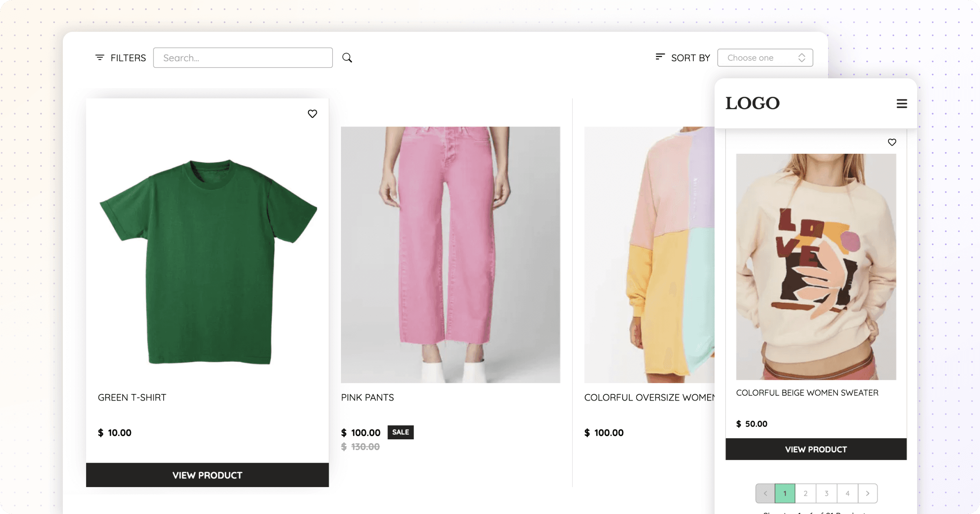Screen dimensions: 980x514
Task: Open the Choose one sort dropdown
Action: click(765, 58)
